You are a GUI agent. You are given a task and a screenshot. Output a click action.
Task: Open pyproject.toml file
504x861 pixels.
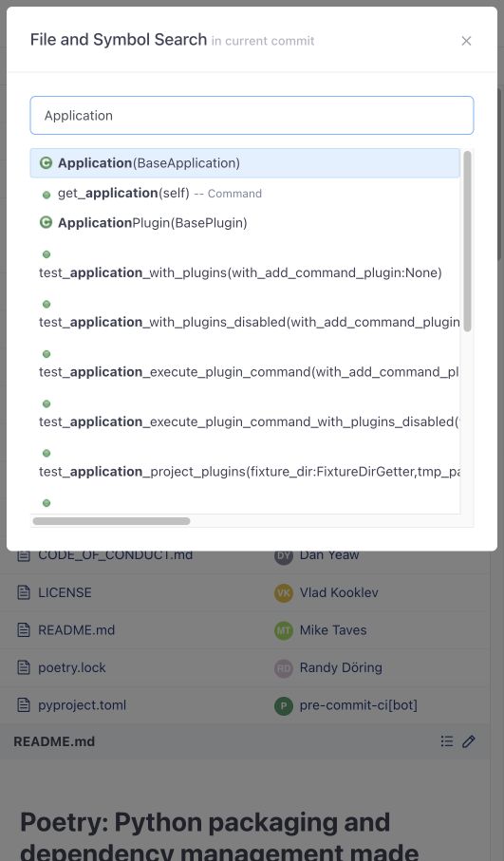83,705
